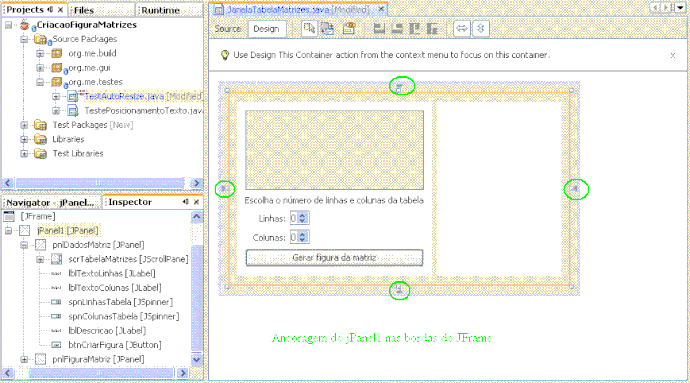The image size is (690, 383).
Task: Pin or minimize the Inspector panel
Action: (x=186, y=202)
